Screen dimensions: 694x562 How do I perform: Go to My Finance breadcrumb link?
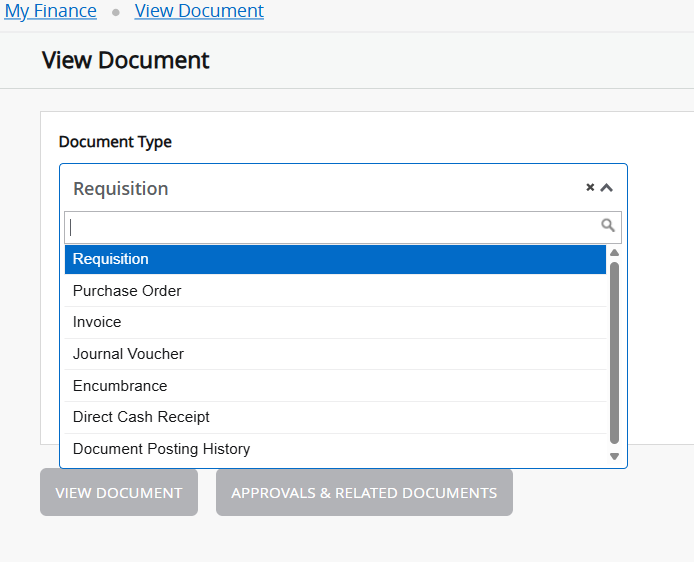51,12
